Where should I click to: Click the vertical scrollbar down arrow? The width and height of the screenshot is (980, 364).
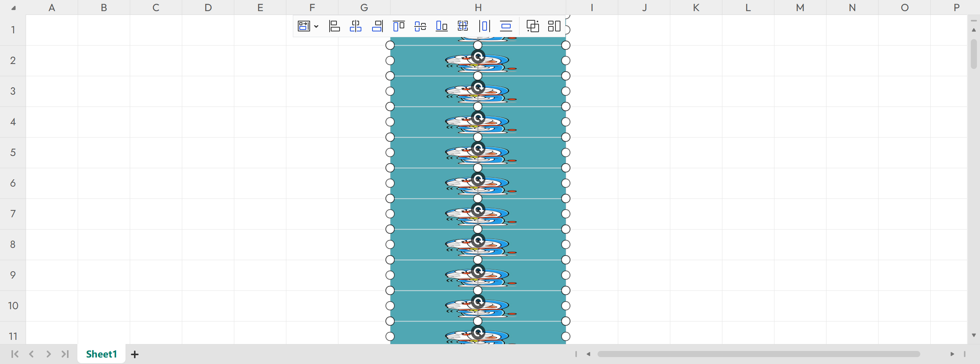[974, 335]
